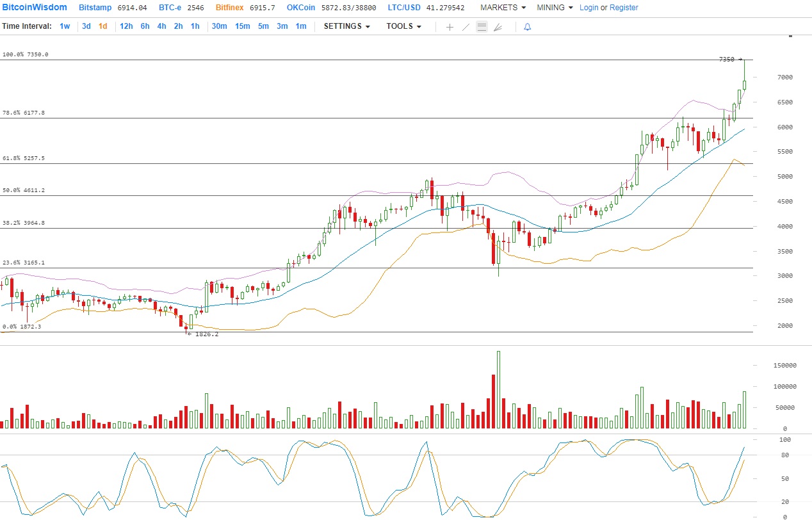Open the SETTINGS dropdown
This screenshot has height=520, width=812.
pos(346,26)
